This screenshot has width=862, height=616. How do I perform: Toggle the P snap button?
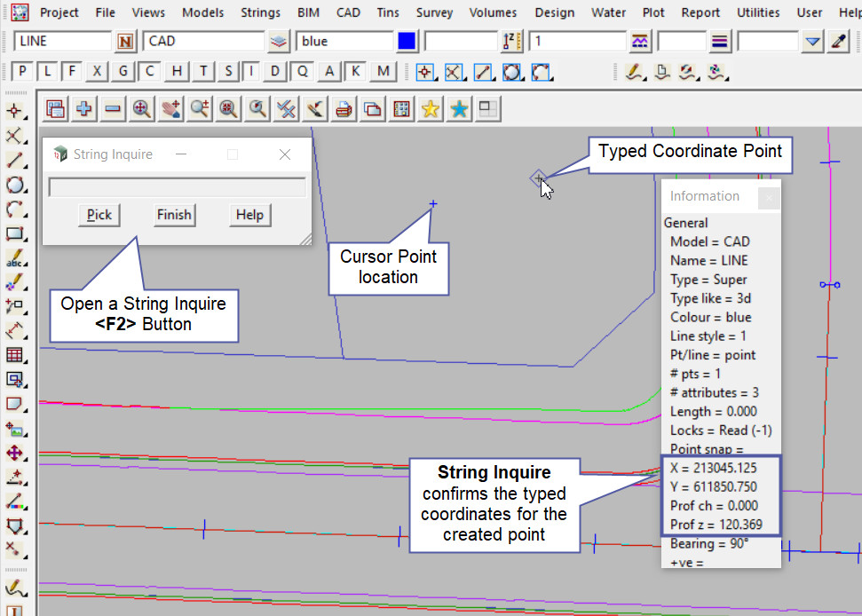pyautogui.click(x=22, y=72)
